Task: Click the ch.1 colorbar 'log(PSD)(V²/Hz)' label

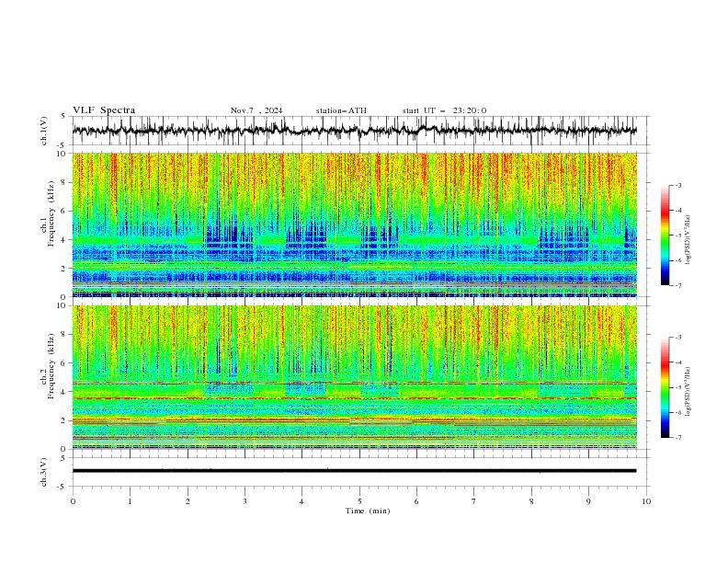Action: click(688, 240)
